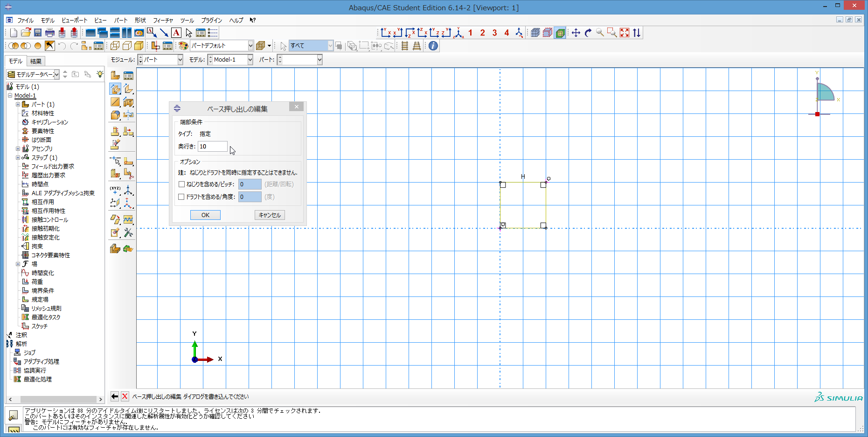The width and height of the screenshot is (868, 437).
Task: Open the model database tree dropdown
Action: [x=56, y=74]
